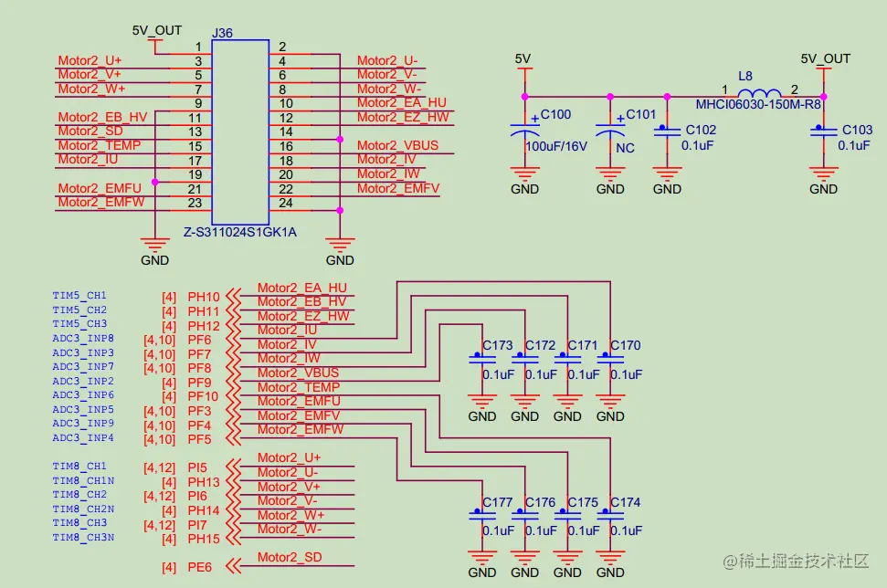Click the L8 inductor symbol
887x588 pixels.
[760, 93]
